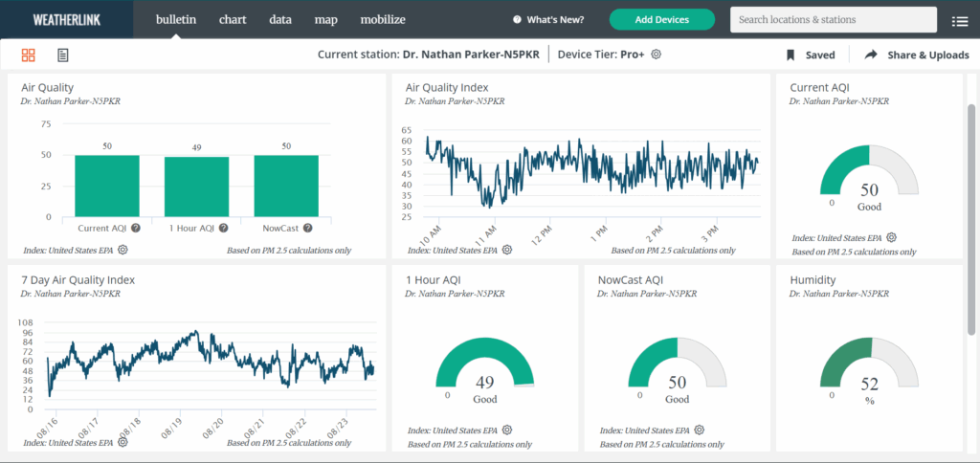
Task: Click the Share & Uploads arrow icon
Action: point(871,55)
